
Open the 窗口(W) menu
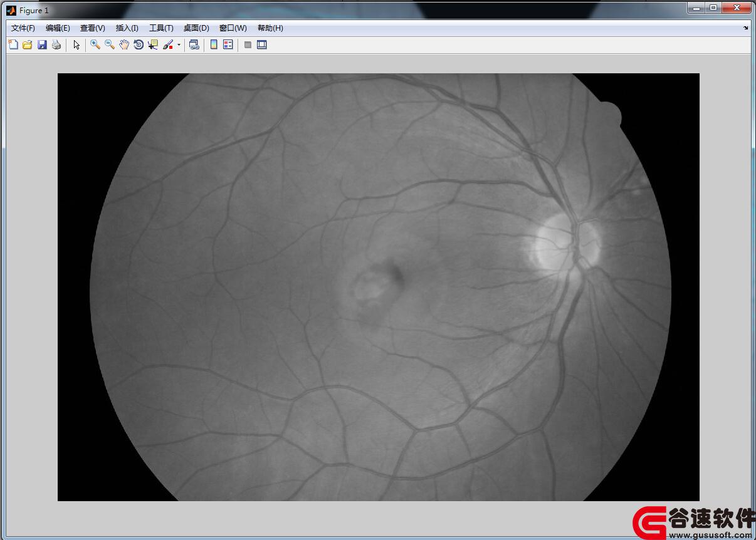pos(233,28)
